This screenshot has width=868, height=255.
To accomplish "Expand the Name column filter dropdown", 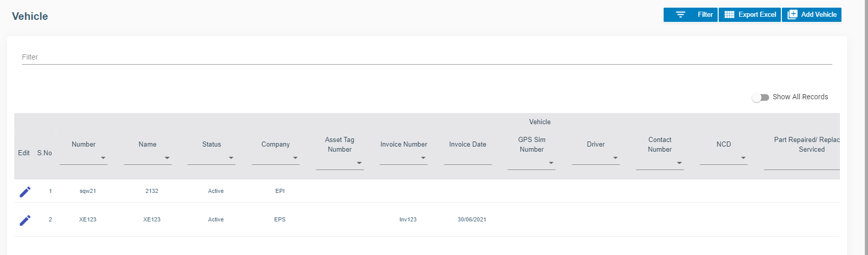I will 167,158.
